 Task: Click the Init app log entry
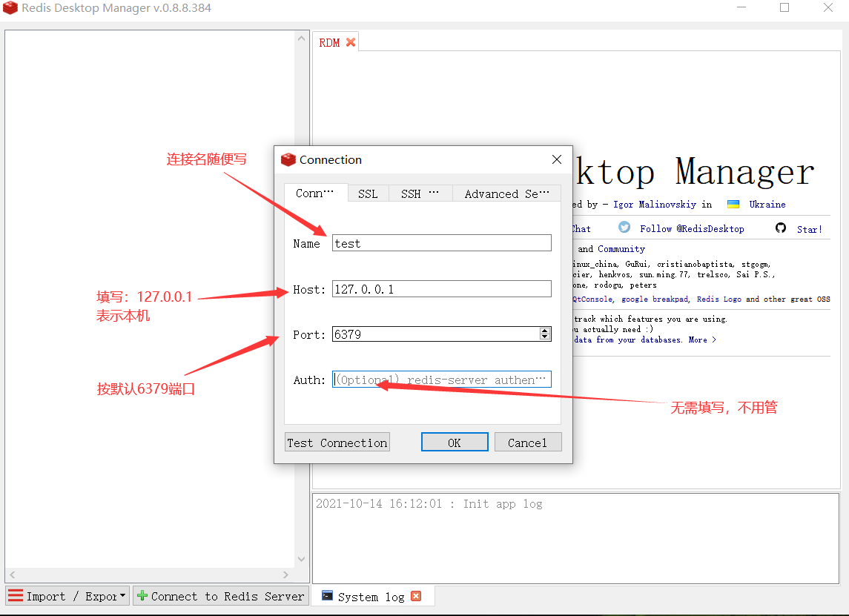(429, 503)
